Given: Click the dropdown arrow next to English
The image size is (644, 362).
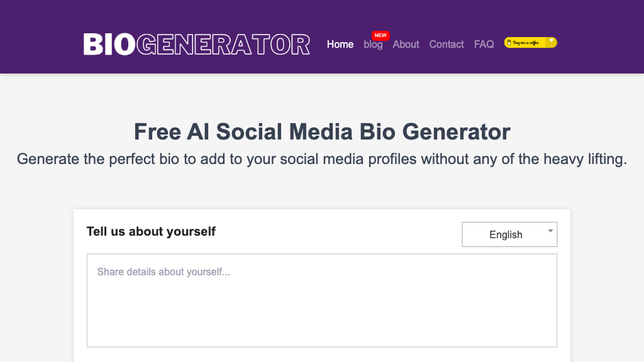Looking at the screenshot, I should pyautogui.click(x=548, y=230).
